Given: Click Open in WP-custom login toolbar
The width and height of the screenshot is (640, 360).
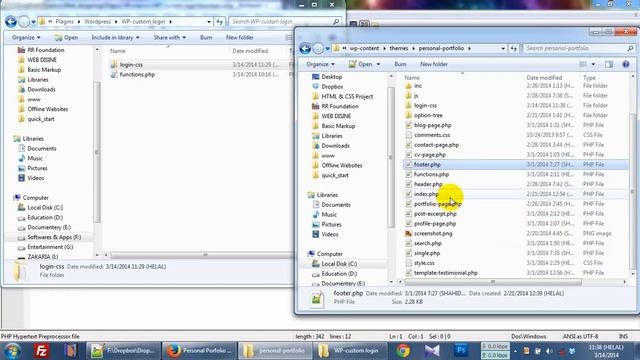Looking at the screenshot, I should point(67,37).
